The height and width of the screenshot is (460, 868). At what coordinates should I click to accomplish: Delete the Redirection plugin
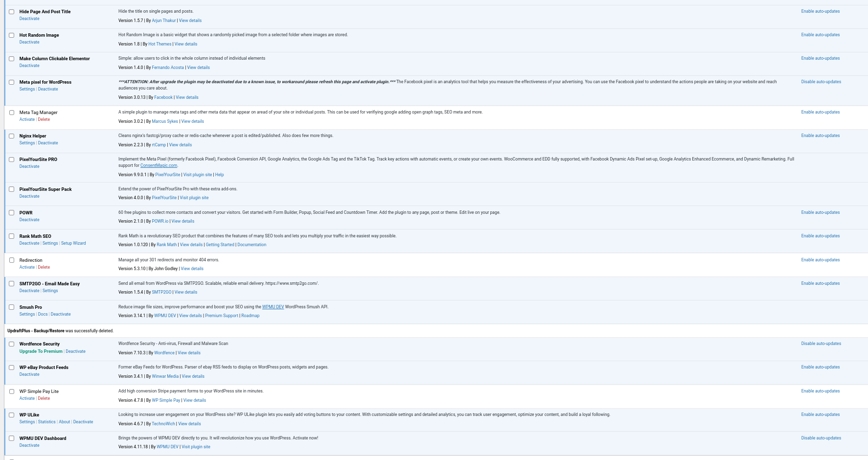point(44,267)
